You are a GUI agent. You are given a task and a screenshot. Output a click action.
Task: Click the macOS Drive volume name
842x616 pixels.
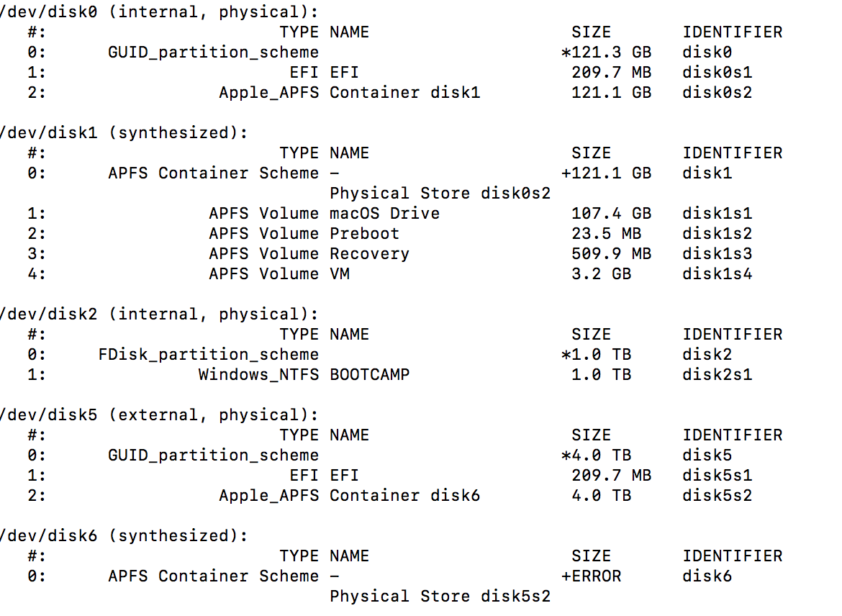384,214
